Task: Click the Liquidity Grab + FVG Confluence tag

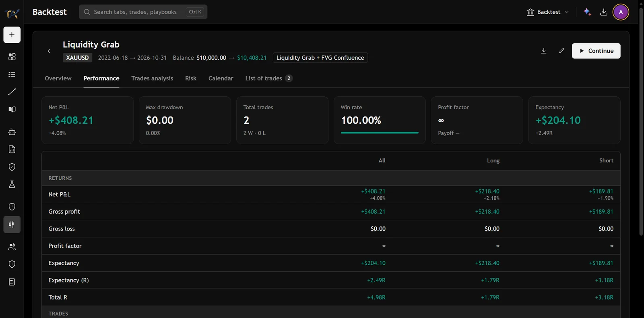Action: tap(320, 58)
